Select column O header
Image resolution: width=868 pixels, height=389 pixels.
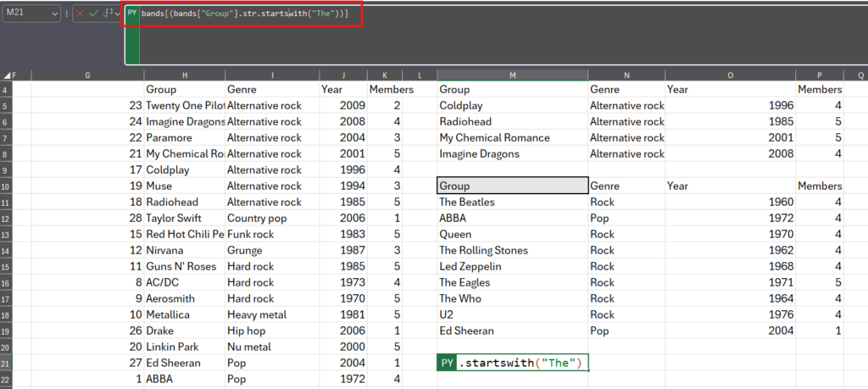coord(731,75)
